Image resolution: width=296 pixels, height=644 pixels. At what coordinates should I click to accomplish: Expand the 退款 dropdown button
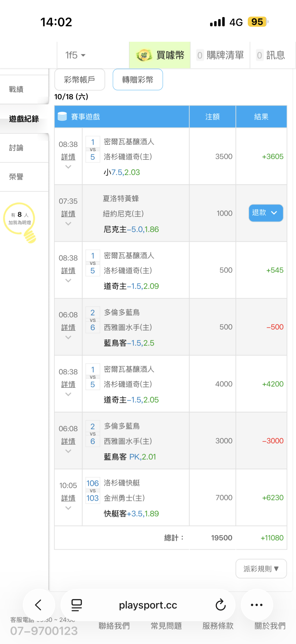(x=266, y=213)
